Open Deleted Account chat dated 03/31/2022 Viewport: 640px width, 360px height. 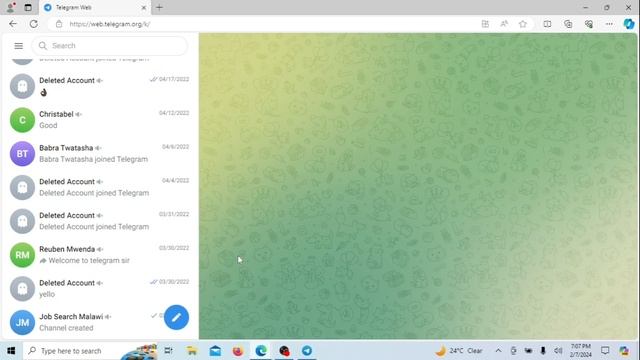coord(100,221)
